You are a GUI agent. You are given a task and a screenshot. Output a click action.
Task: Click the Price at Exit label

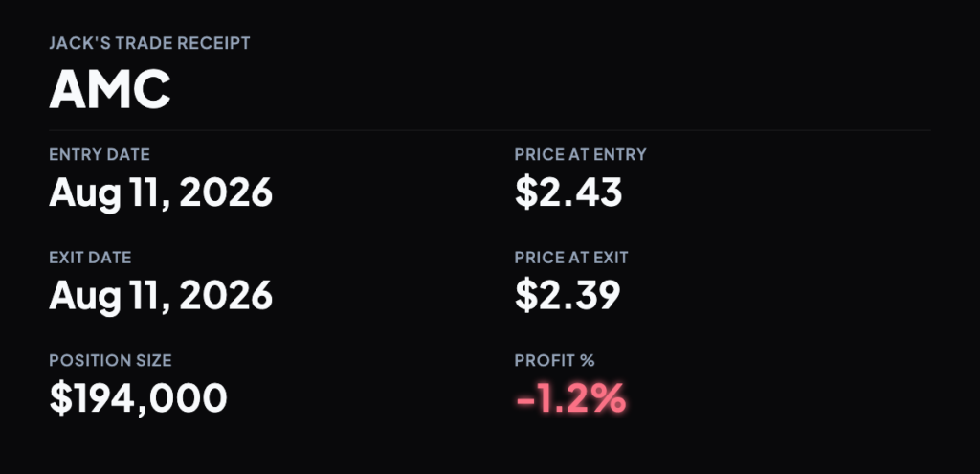tap(571, 258)
